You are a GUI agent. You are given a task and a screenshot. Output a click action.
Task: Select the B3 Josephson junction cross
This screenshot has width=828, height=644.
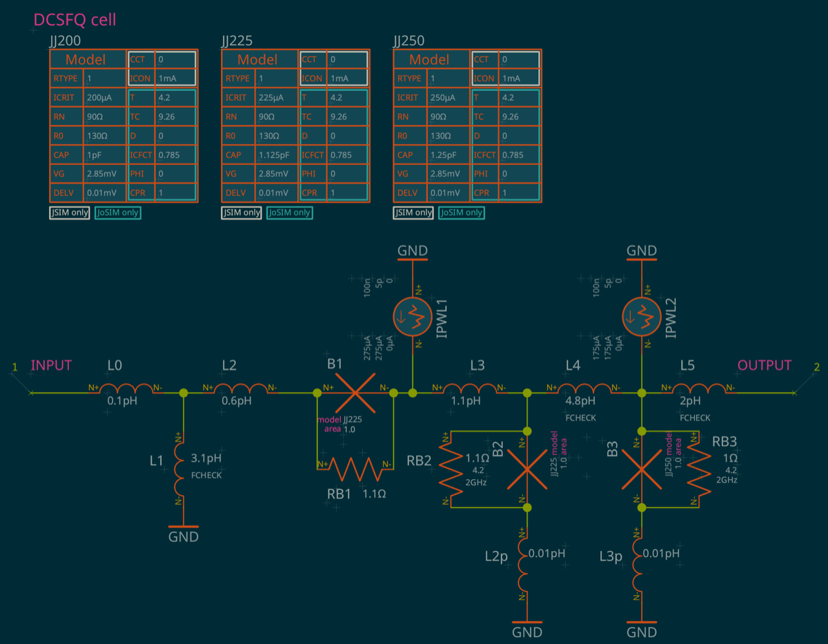tap(642, 469)
